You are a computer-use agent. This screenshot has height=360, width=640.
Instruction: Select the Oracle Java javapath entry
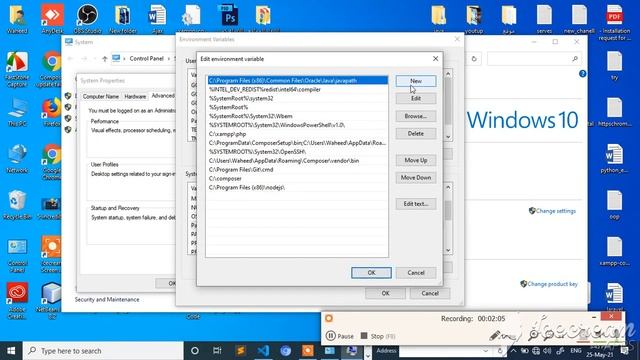coord(297,80)
